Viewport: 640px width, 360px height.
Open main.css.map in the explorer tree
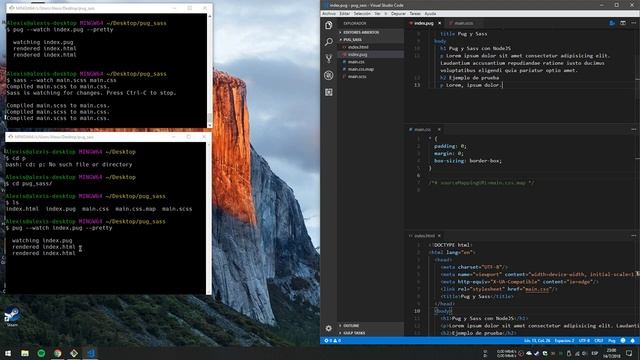(x=361, y=69)
